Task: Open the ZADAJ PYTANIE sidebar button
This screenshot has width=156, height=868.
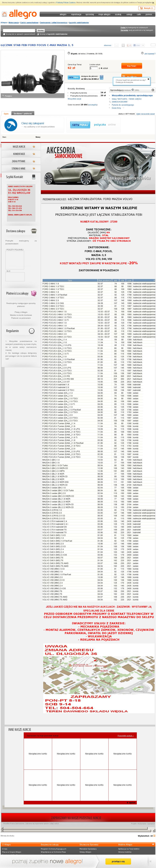Action: click(x=21, y=161)
